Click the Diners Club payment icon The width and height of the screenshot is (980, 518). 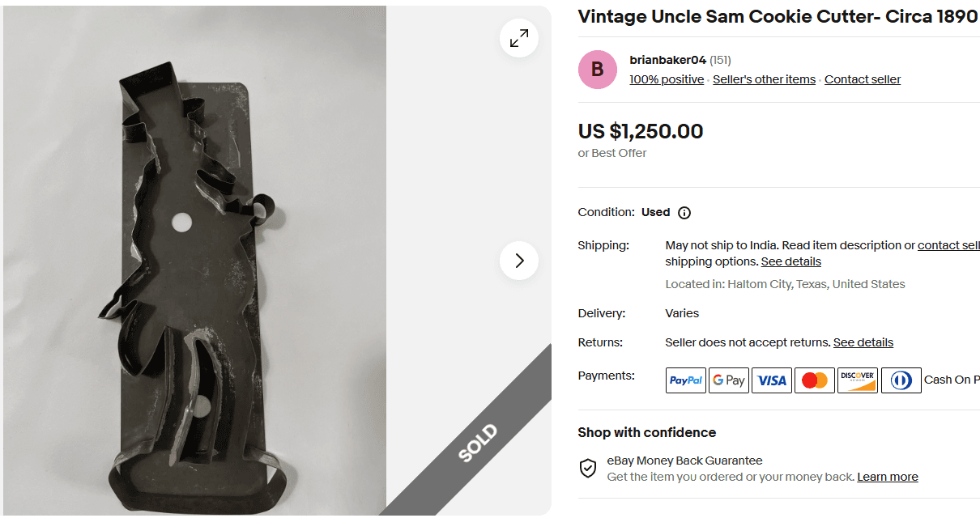(901, 380)
